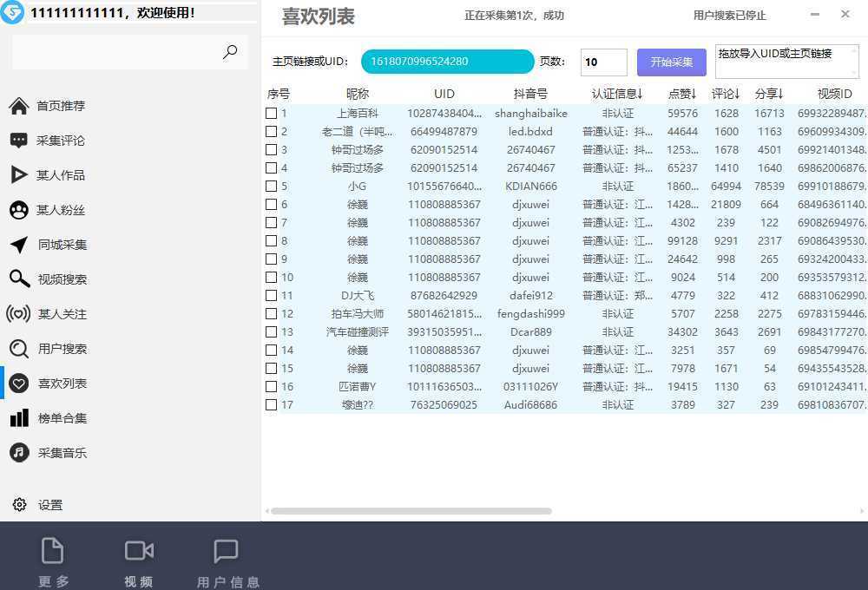868x590 pixels.
Task: Sort the 点赞 column descending
Action: pyautogui.click(x=682, y=94)
